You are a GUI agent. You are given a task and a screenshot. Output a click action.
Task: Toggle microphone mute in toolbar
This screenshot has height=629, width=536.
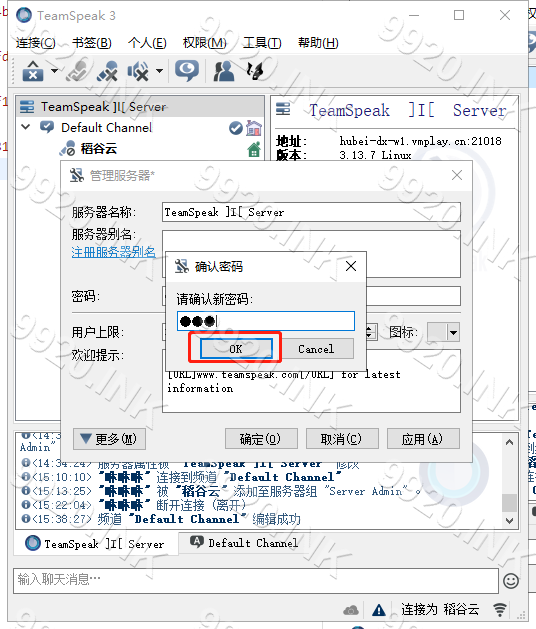click(x=108, y=71)
